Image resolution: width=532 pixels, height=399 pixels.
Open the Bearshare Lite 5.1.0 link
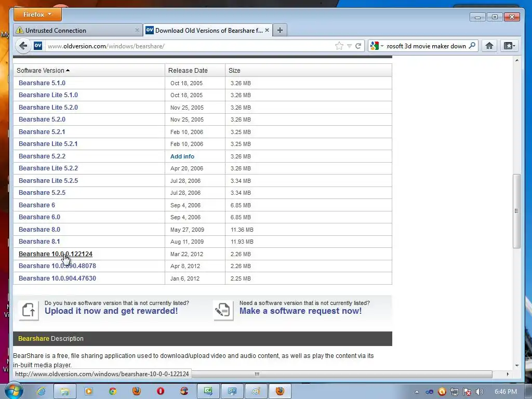point(48,95)
